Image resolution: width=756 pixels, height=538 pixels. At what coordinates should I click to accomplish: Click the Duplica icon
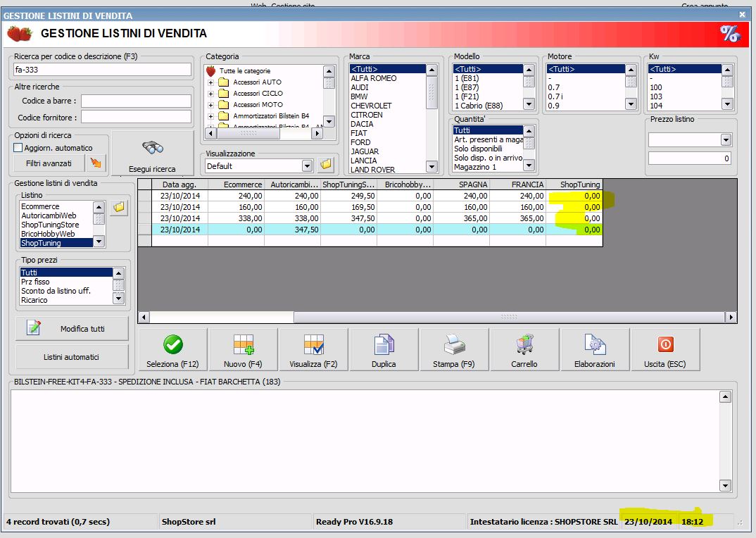coord(384,344)
